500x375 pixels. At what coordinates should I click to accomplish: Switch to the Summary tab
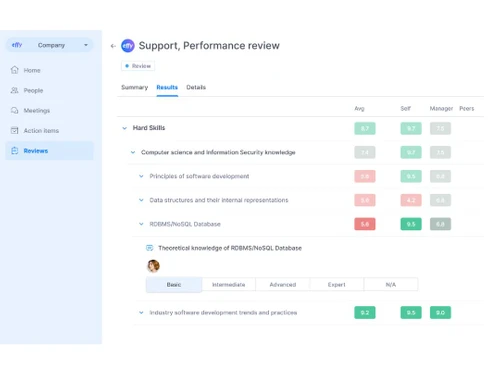pos(135,87)
